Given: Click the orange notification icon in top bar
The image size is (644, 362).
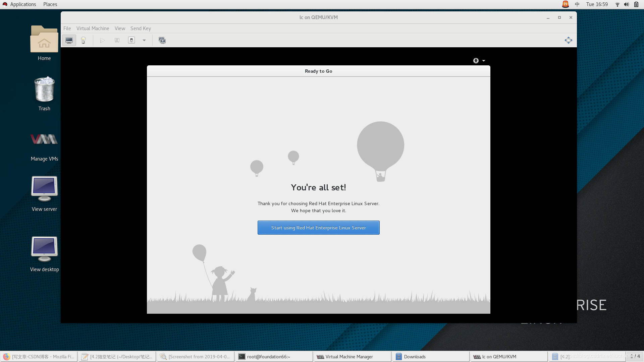Looking at the screenshot, I should [x=566, y=4].
